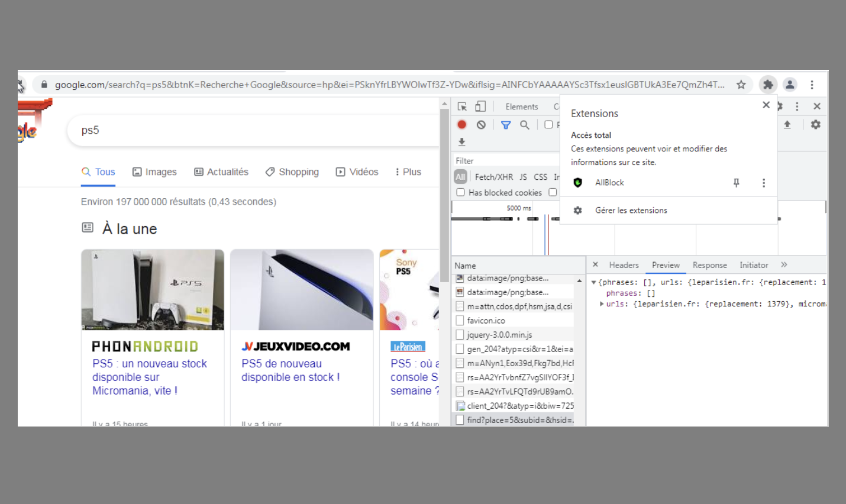
Task: Show more detail tabs with double chevron
Action: (x=784, y=265)
